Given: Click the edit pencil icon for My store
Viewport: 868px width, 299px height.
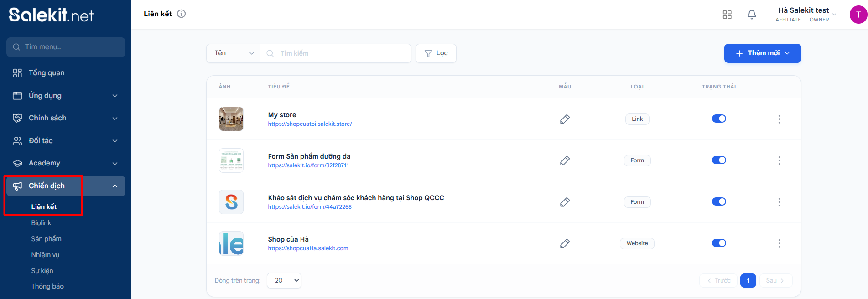Looking at the screenshot, I should tap(565, 119).
